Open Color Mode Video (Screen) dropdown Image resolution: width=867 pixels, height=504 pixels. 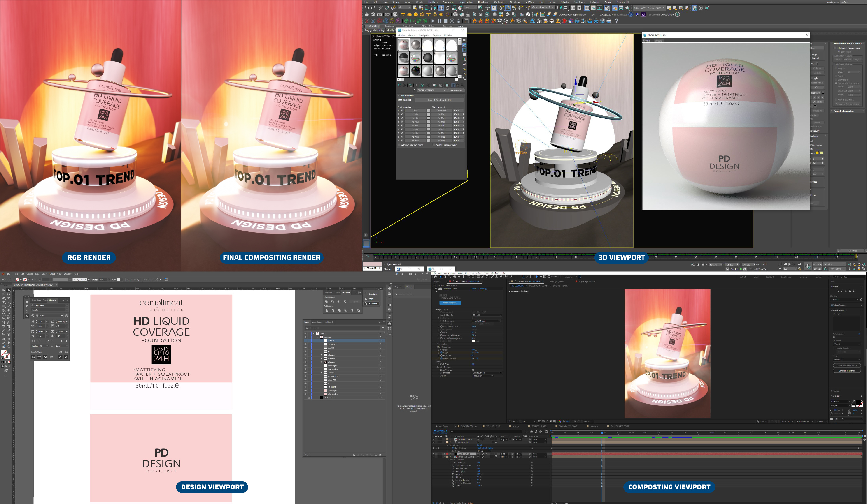487,373
